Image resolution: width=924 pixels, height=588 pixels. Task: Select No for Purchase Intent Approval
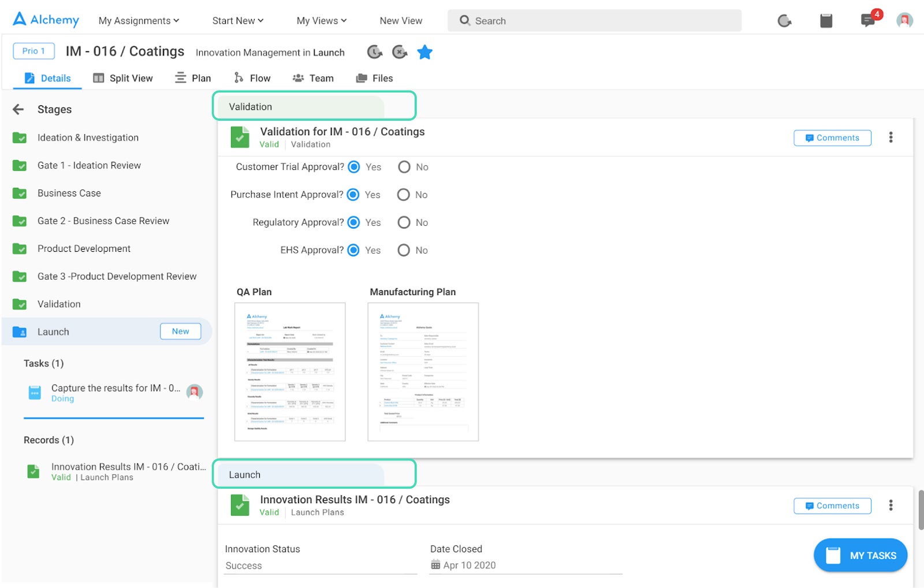pyautogui.click(x=404, y=195)
